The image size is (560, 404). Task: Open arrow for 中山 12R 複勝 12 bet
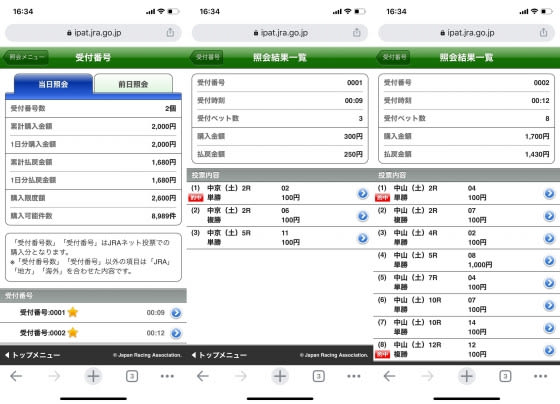(x=549, y=350)
